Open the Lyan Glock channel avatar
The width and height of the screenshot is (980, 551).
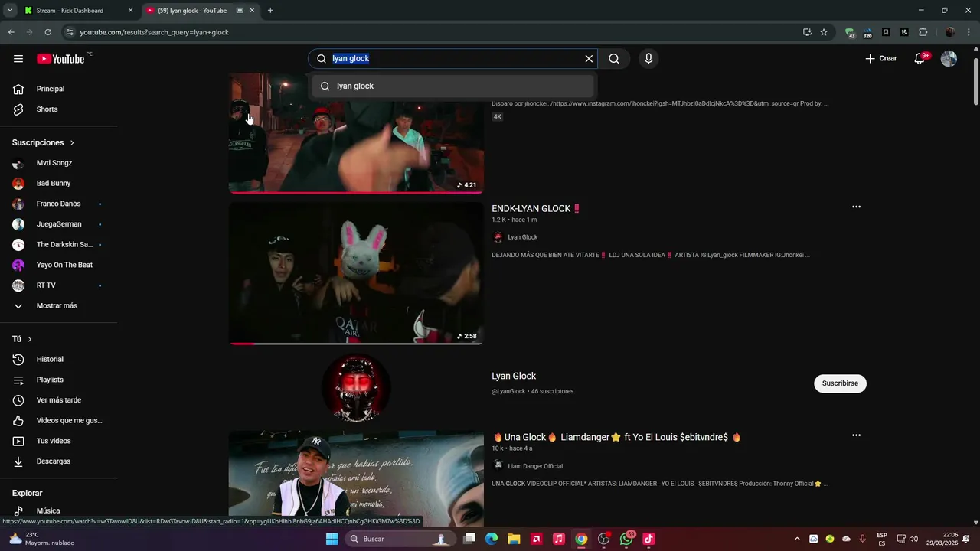tap(356, 388)
